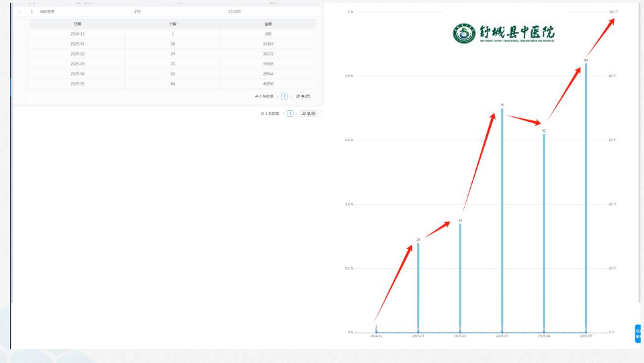Select the 2024-12 row in date table

(x=173, y=34)
